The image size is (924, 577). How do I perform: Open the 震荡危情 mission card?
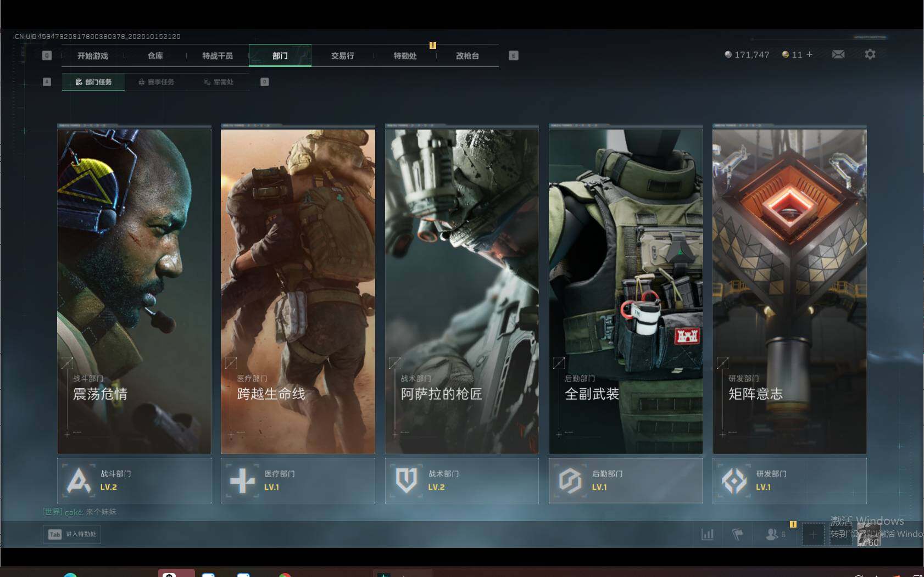134,292
